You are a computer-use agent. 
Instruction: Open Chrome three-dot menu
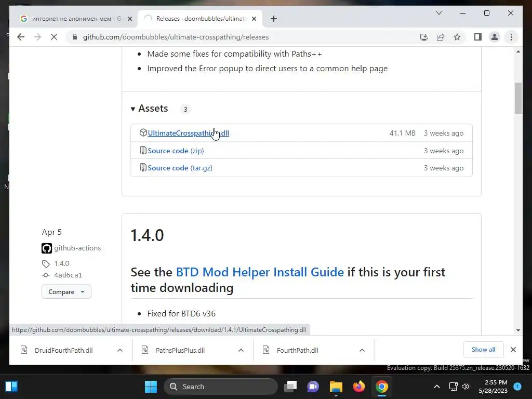click(511, 37)
